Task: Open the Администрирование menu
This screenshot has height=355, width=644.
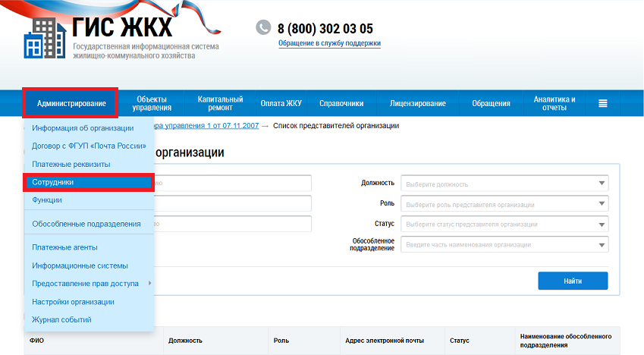Action: pos(71,103)
